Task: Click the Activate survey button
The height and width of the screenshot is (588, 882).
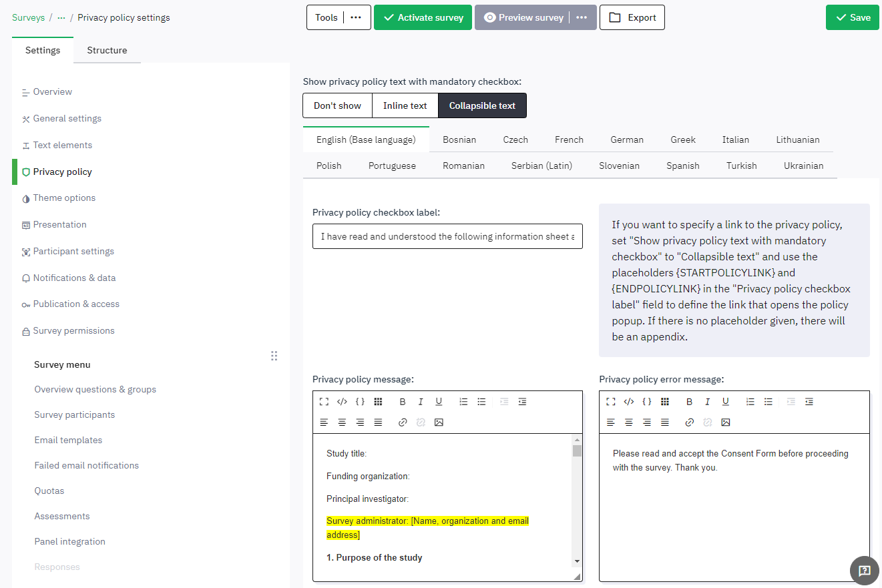Action: 423,17
